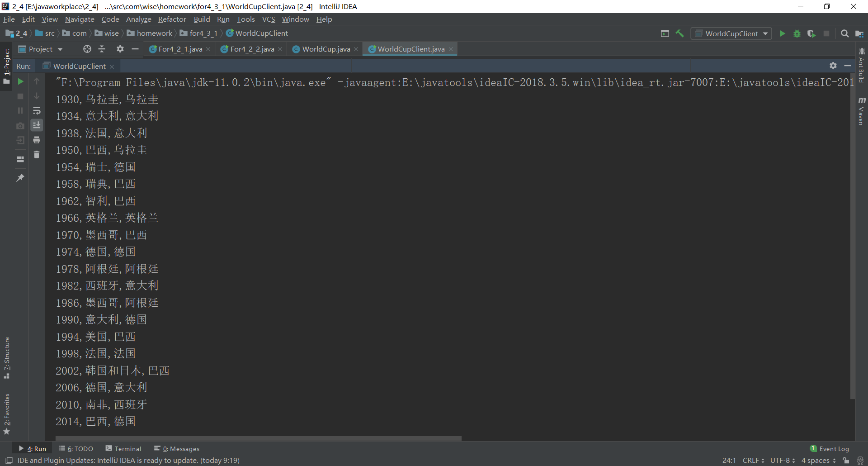Open the Event Log panel
The width and height of the screenshot is (868, 466).
click(x=834, y=448)
